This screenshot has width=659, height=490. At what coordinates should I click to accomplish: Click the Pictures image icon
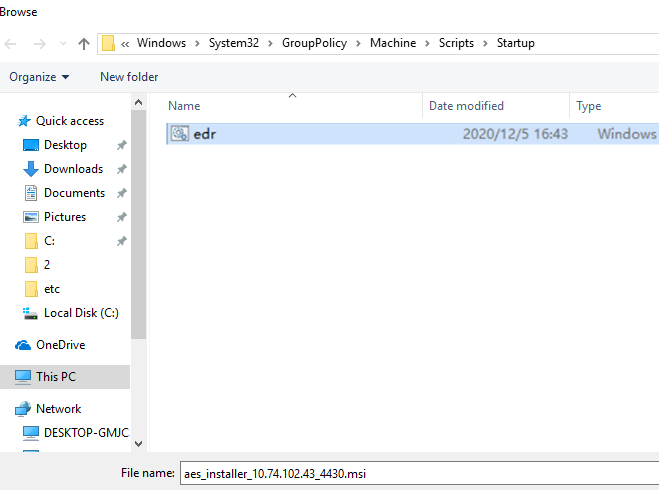(x=31, y=217)
